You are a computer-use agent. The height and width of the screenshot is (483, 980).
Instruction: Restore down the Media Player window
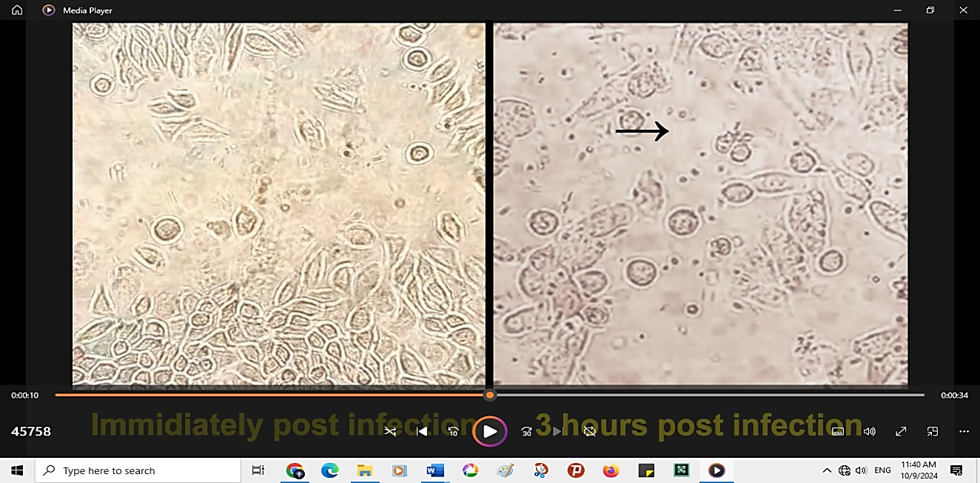coord(930,10)
